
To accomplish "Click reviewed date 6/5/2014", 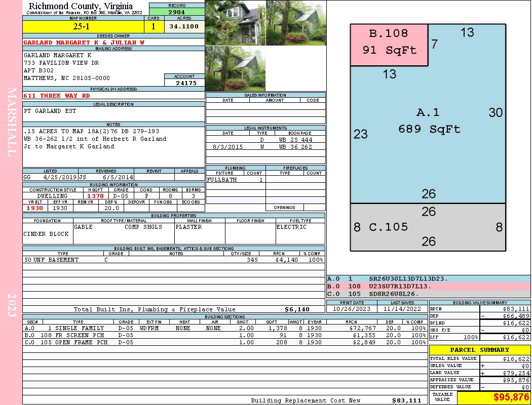I will tap(119, 177).
